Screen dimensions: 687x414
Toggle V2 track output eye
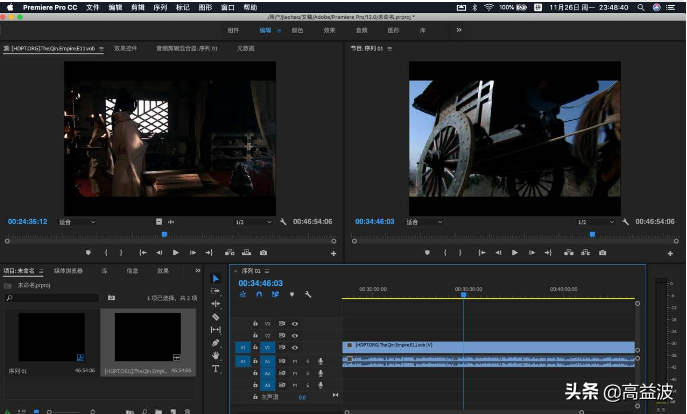click(295, 336)
